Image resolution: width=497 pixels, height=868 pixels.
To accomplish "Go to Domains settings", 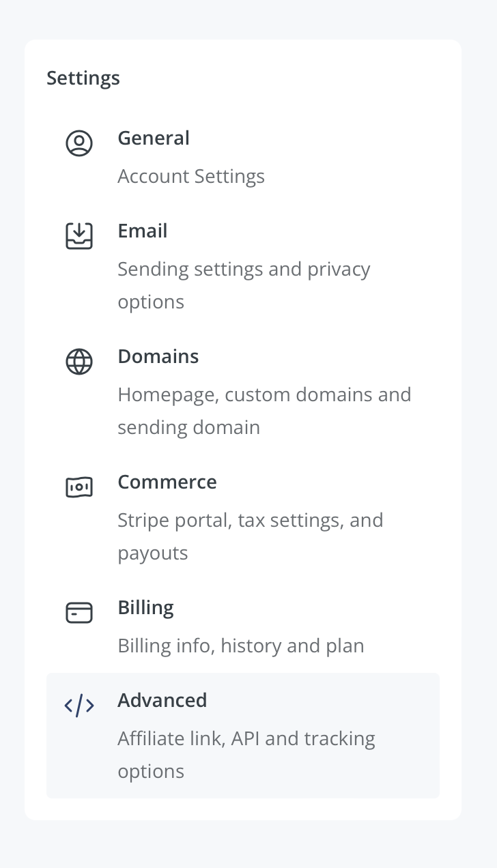I will point(243,392).
